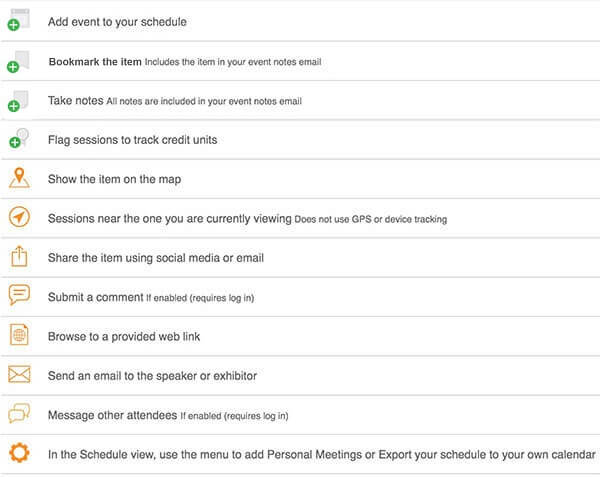The width and height of the screenshot is (600, 477).
Task: Click the submit comment speech bubble icon
Action: point(19,295)
